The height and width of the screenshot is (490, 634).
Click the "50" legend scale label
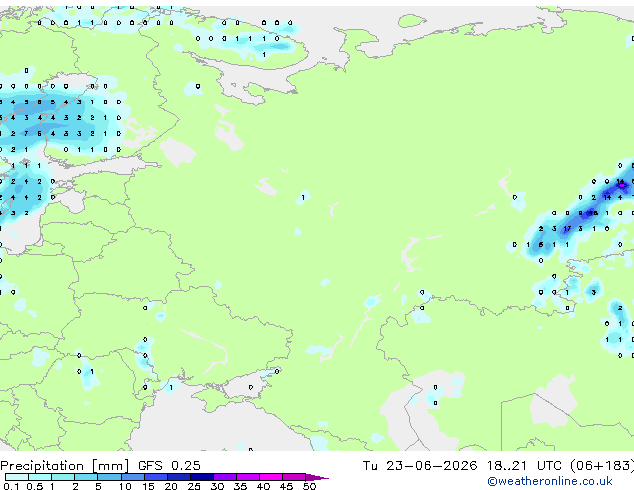pos(309,486)
